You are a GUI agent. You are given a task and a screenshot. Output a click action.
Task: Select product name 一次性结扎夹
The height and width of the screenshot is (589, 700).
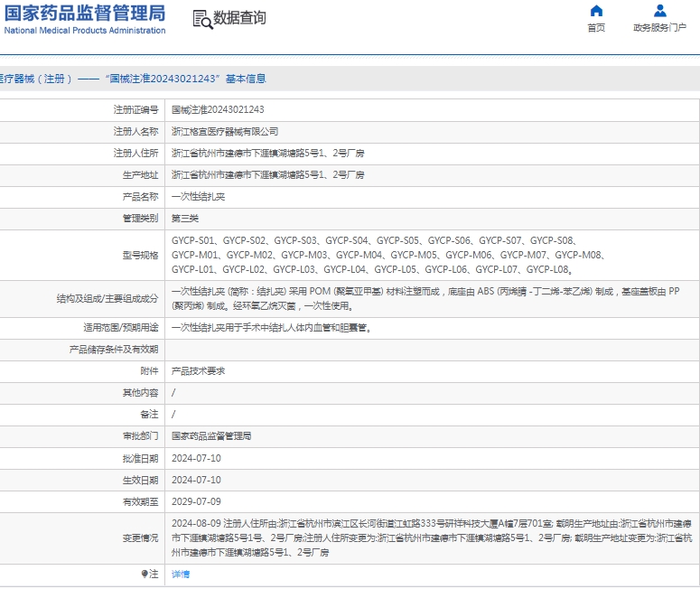tap(198, 196)
